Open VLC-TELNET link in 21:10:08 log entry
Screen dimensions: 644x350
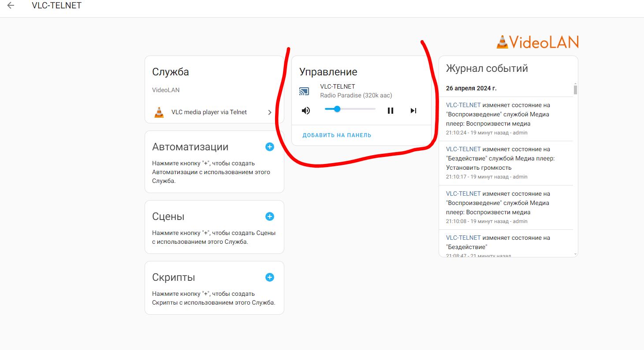click(463, 194)
